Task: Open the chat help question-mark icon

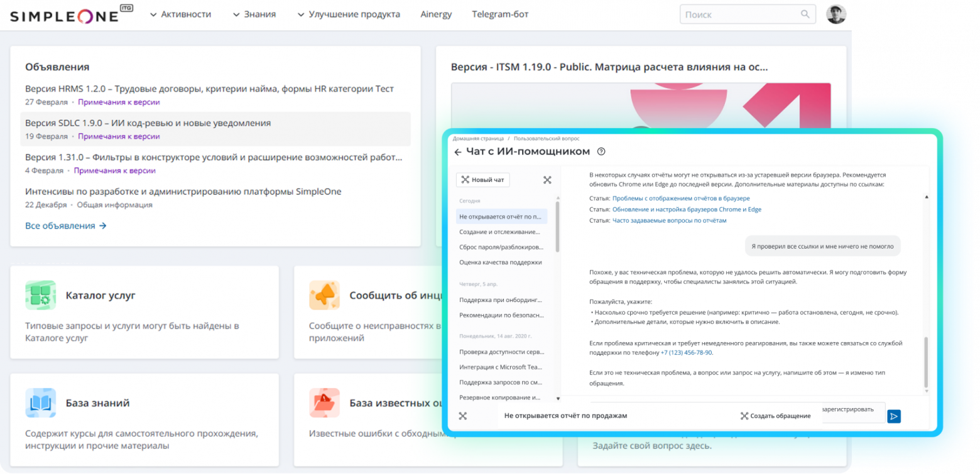Action: [601, 151]
